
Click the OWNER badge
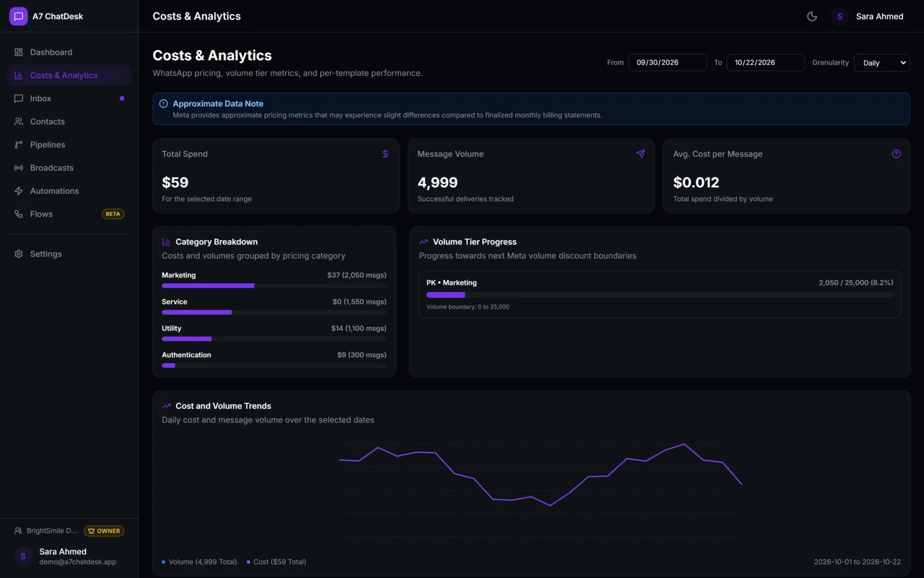pos(104,531)
